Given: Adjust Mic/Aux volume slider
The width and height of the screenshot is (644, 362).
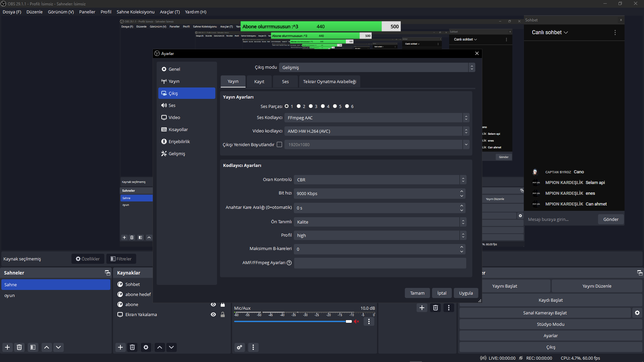Looking at the screenshot, I should point(349,321).
